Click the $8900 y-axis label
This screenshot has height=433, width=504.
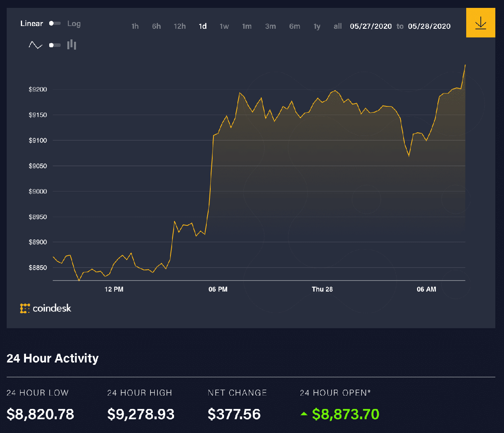[38, 242]
